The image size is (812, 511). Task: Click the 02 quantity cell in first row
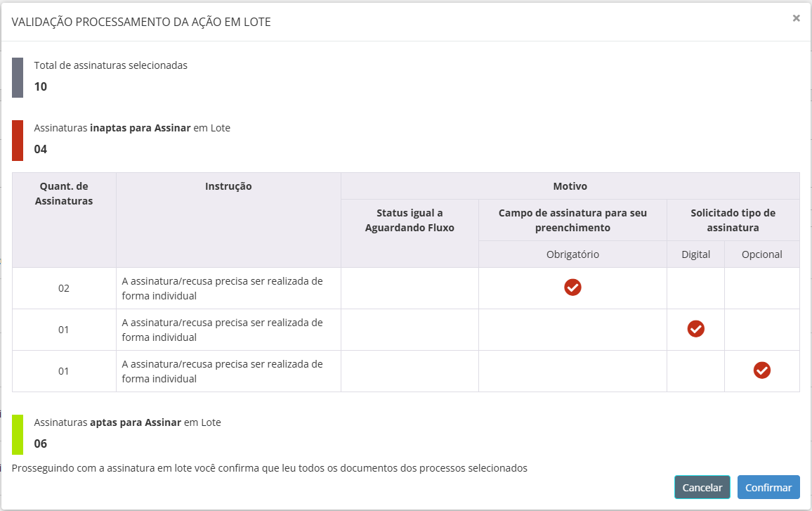click(64, 288)
